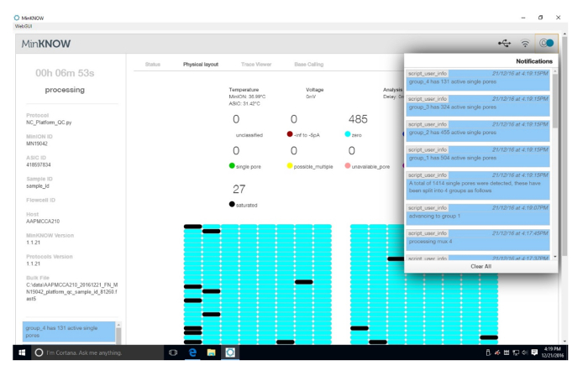The image size is (588, 381).
Task: Open File Explorer from taskbar
Action: click(211, 352)
